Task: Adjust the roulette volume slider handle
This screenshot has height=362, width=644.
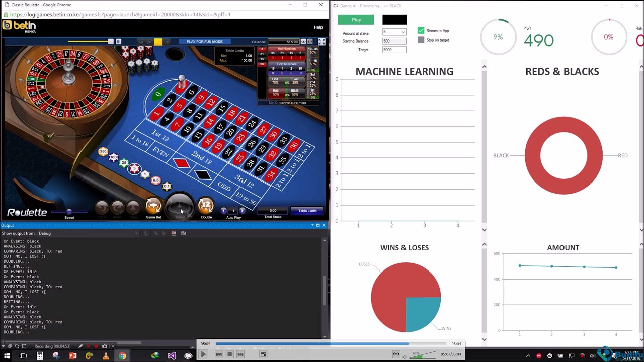Action: point(111,42)
